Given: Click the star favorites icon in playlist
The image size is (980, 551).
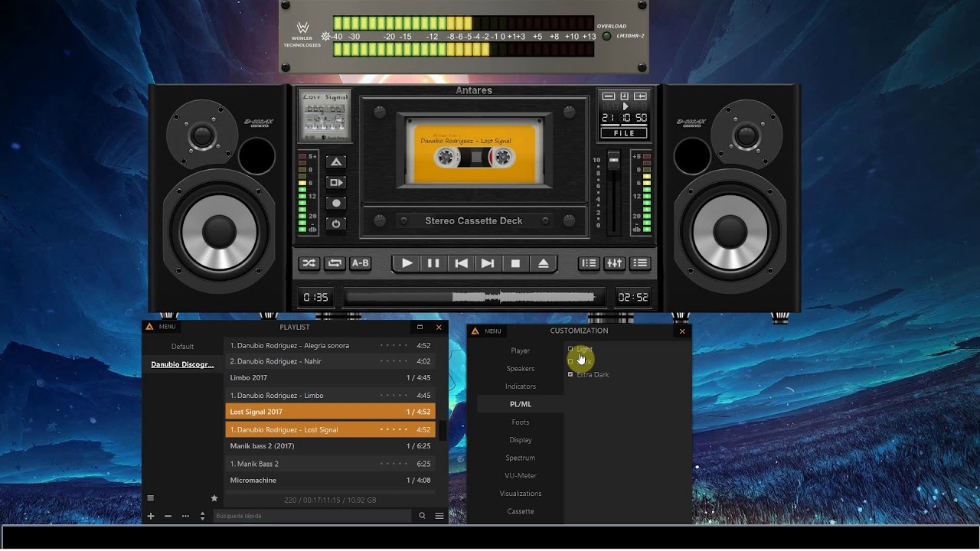Looking at the screenshot, I should pos(214,498).
